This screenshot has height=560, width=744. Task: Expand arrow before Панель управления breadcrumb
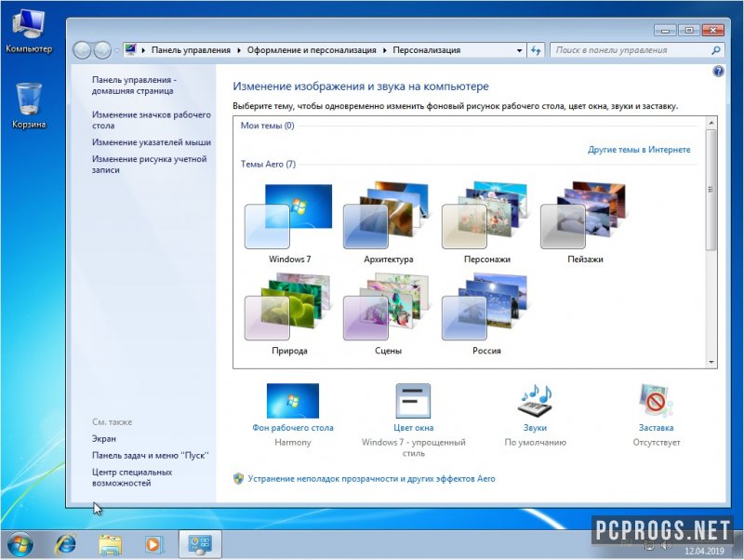pyautogui.click(x=143, y=50)
